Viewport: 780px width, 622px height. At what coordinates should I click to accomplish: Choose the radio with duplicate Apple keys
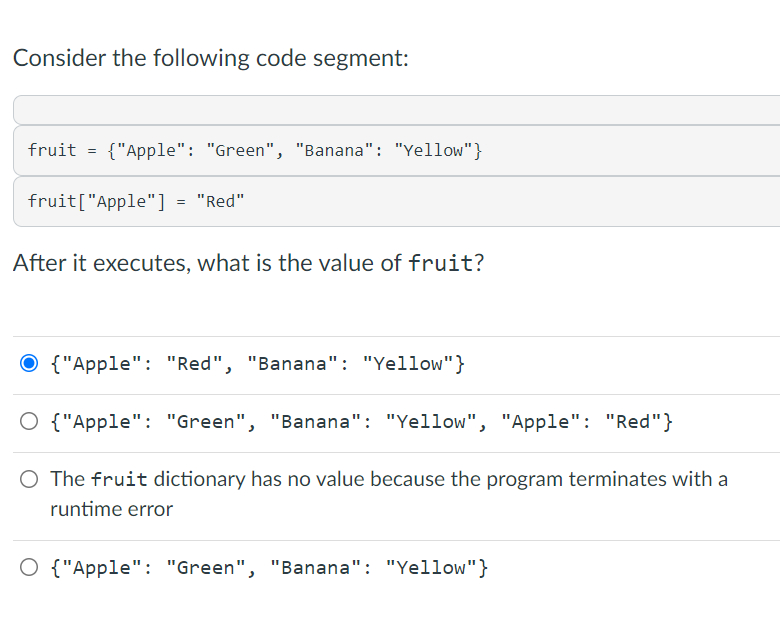pyautogui.click(x=29, y=421)
